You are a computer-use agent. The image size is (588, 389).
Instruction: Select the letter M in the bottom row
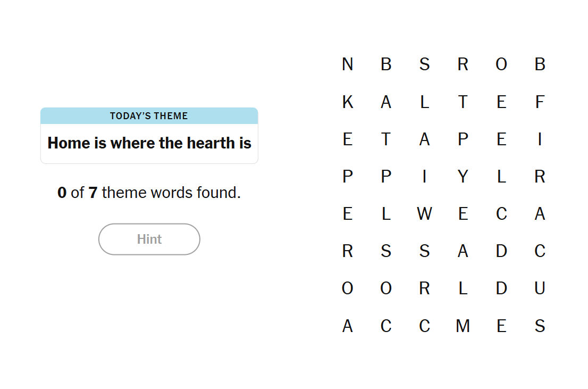click(x=463, y=326)
